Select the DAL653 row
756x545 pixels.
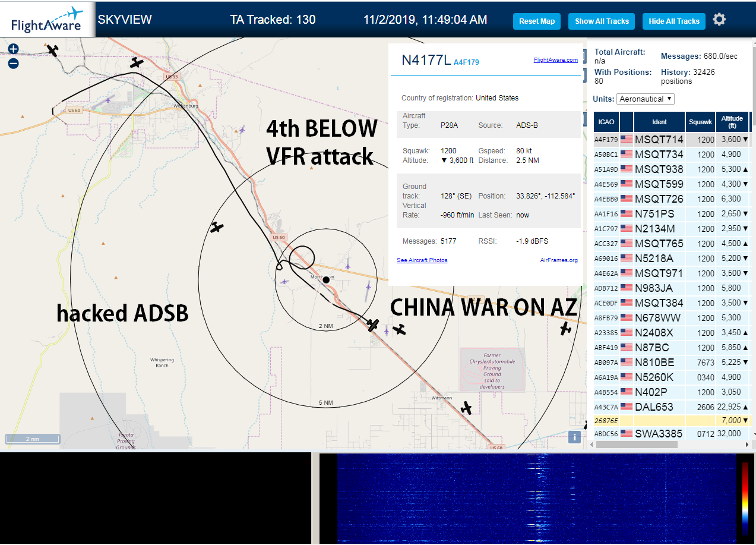672,407
